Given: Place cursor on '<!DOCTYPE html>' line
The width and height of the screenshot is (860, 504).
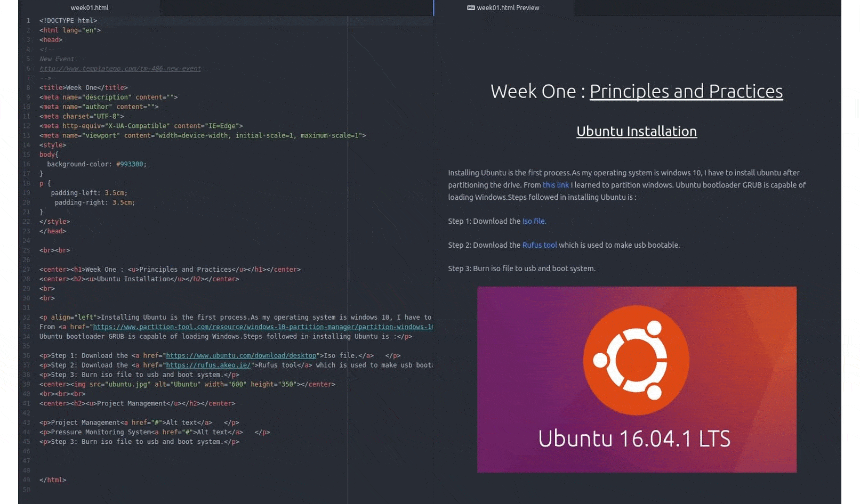Looking at the screenshot, I should click(68, 21).
